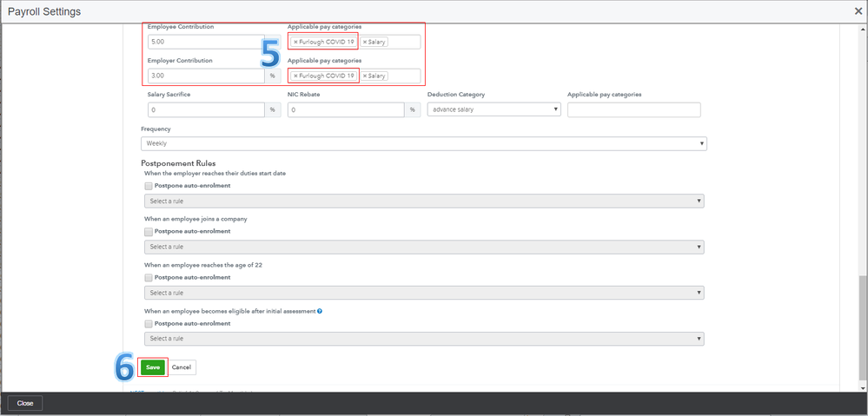The height and width of the screenshot is (416, 868).
Task: Focus the NIC Rebate percentage field
Action: pyautogui.click(x=346, y=109)
